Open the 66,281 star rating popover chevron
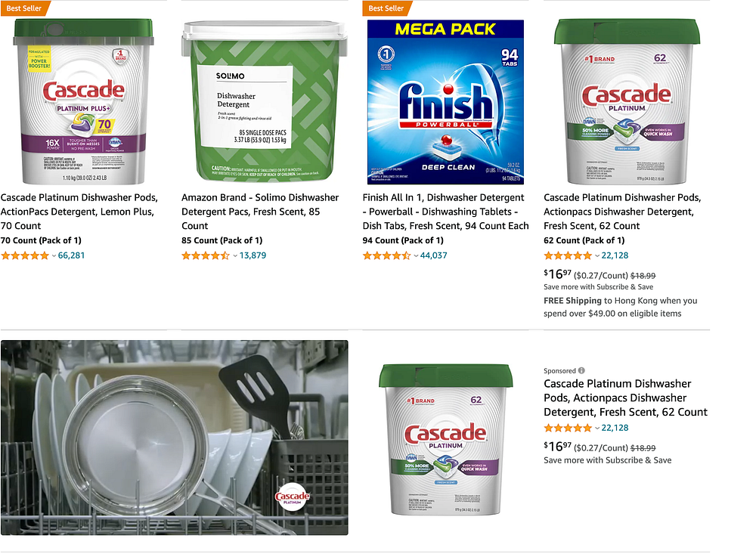Image resolution: width=756 pixels, height=557 pixels. [x=54, y=256]
